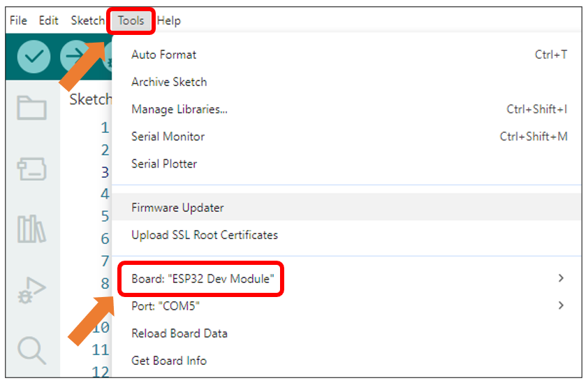Open the File menu
The width and height of the screenshot is (588, 383).
pyautogui.click(x=18, y=21)
